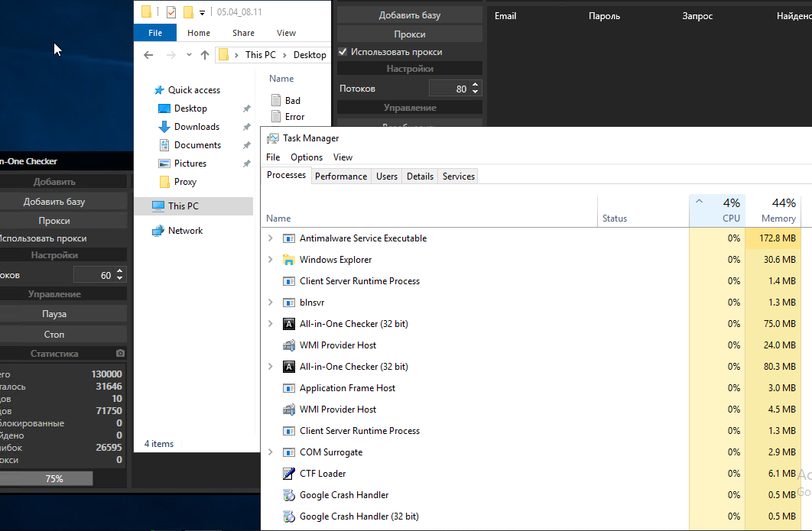This screenshot has height=531, width=812.
Task: Switch to the Performance tab
Action: (341, 176)
